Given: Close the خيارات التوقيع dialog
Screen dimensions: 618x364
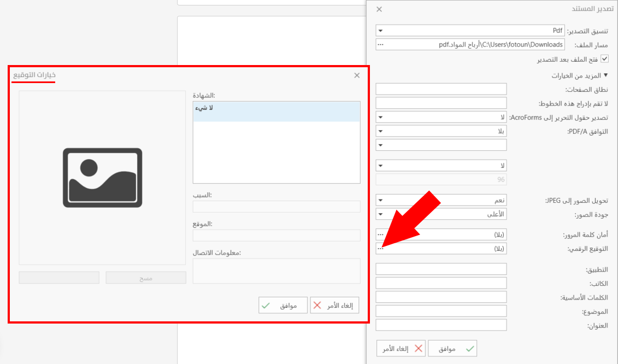Looking at the screenshot, I should point(357,75).
